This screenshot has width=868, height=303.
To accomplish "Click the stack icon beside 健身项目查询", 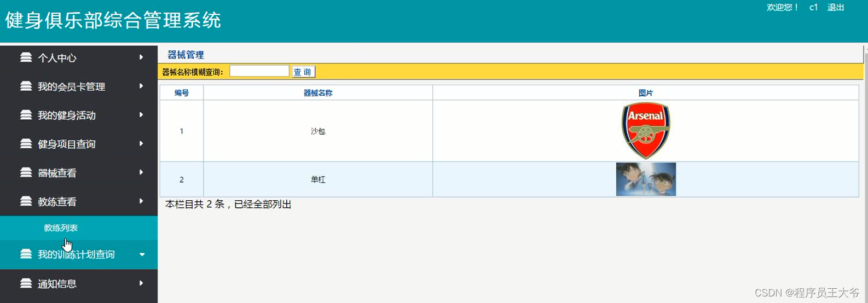I will click(x=26, y=144).
